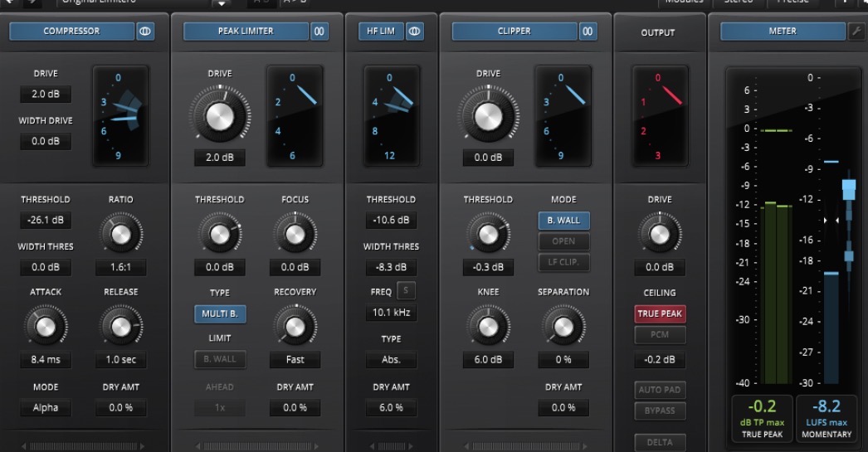Select B. WALL clipper mode
The height and width of the screenshot is (452, 868).
click(x=563, y=220)
